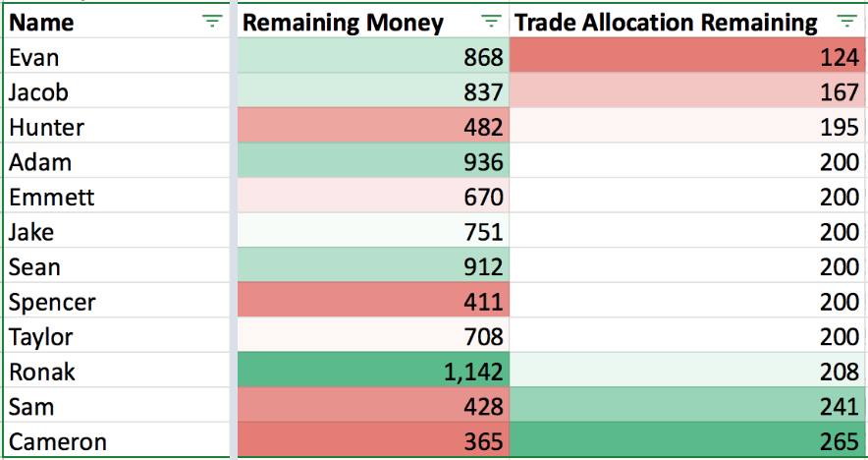868x460 pixels.
Task: Open the Remaining Money filter dropdown
Action: pos(491,22)
